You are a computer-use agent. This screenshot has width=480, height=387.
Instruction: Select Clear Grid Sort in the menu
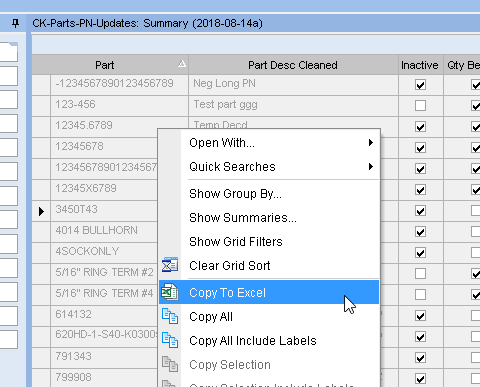coord(269,266)
